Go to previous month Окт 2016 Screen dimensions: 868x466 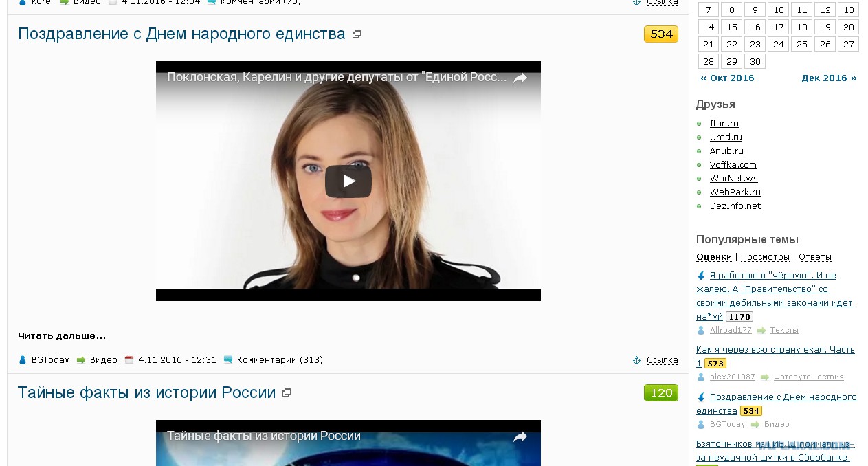pyautogui.click(x=727, y=78)
